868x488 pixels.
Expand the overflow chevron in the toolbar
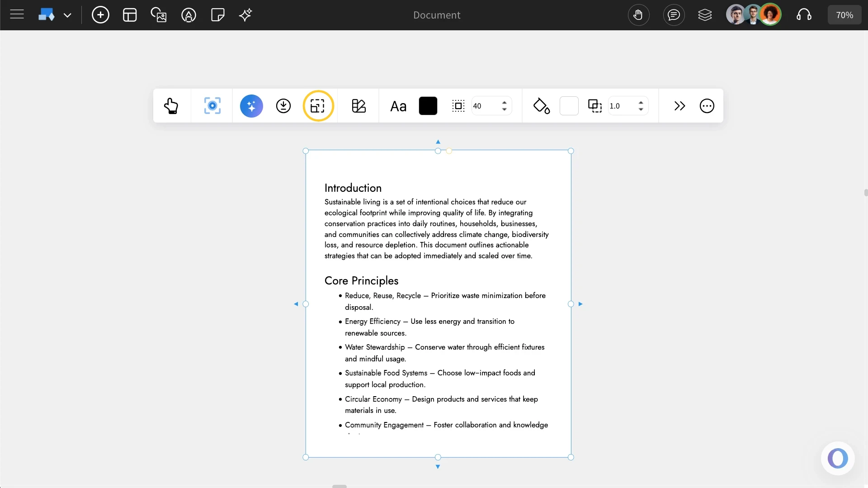(x=679, y=106)
